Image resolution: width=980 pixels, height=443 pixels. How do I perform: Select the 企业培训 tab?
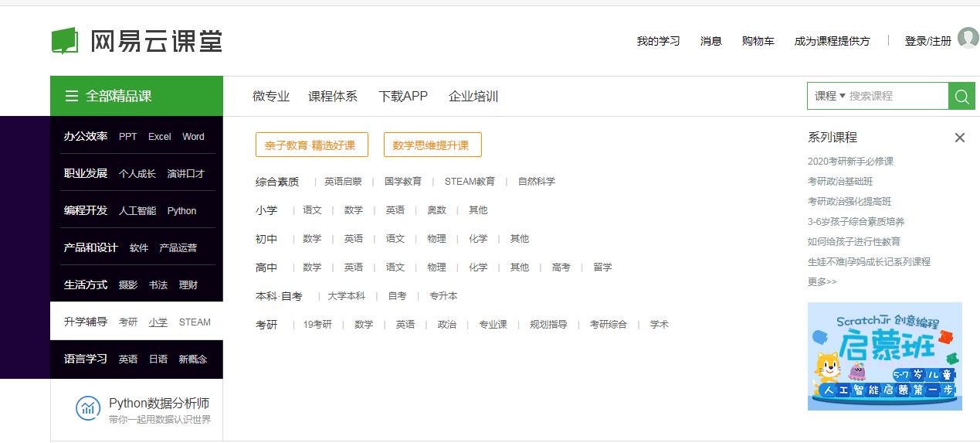pyautogui.click(x=473, y=96)
